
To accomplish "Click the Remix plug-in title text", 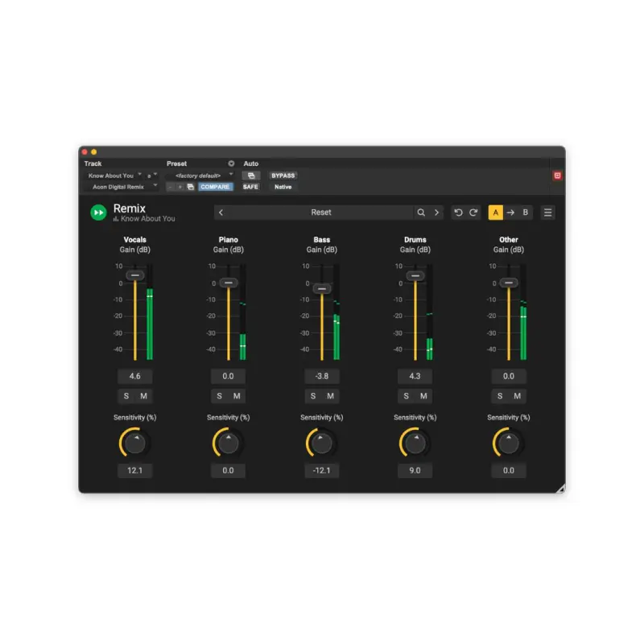I will point(130,208).
